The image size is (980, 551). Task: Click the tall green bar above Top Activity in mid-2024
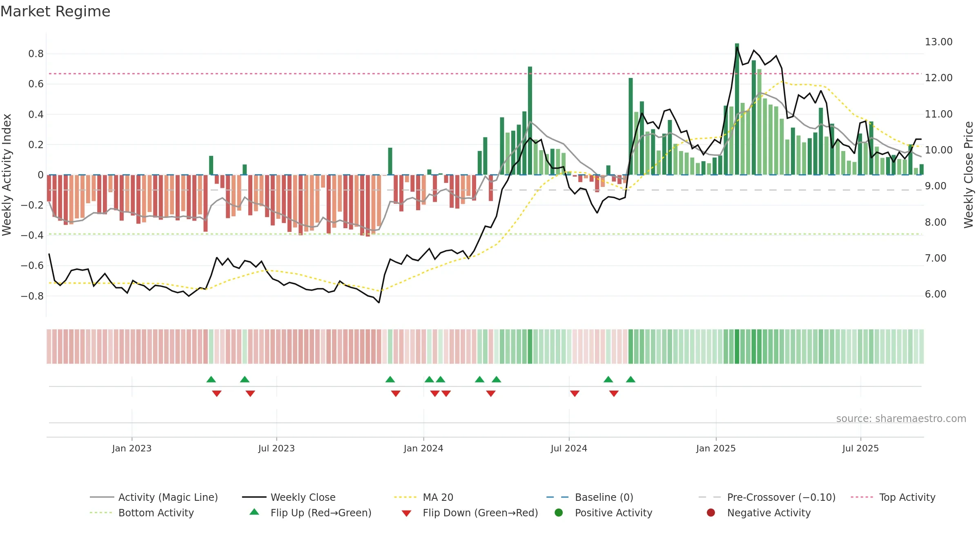tap(530, 120)
